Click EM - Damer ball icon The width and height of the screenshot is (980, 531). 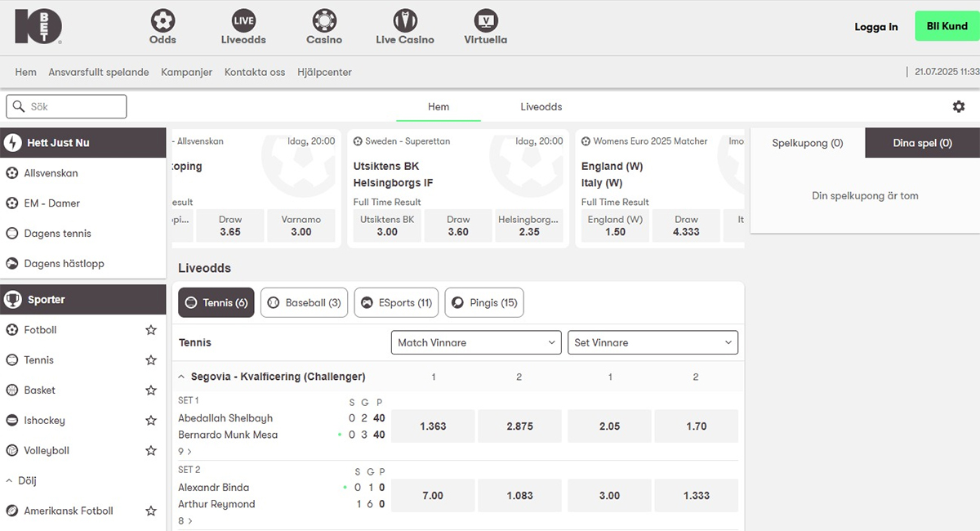pyautogui.click(x=12, y=203)
